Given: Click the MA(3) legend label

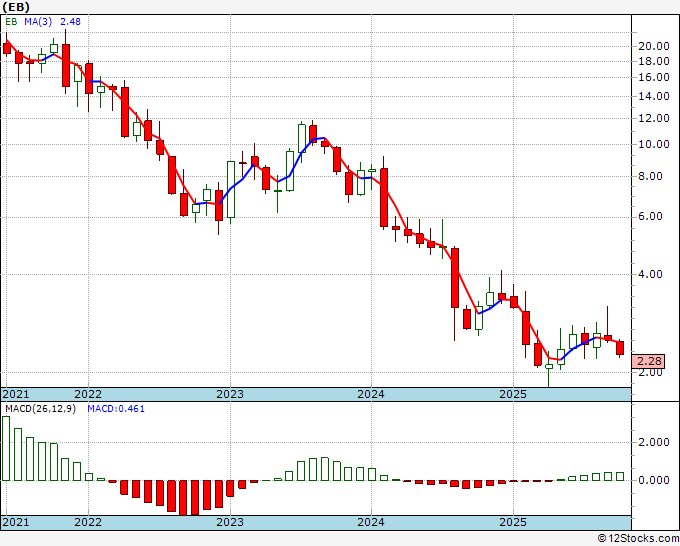Looking at the screenshot, I should point(39,22).
